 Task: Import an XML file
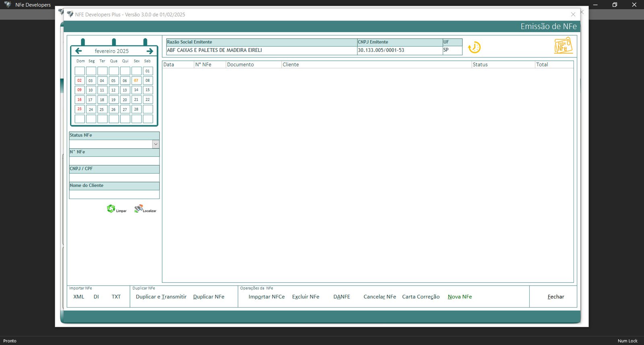79,297
